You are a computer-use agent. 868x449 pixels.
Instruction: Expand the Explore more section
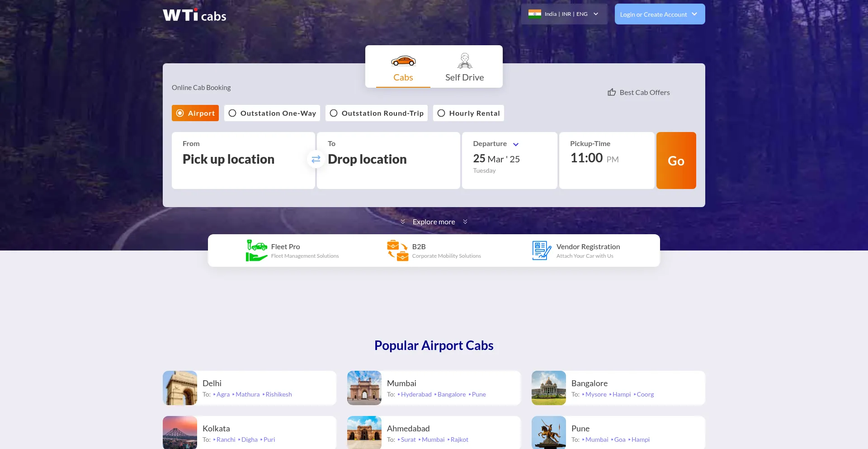tap(434, 222)
